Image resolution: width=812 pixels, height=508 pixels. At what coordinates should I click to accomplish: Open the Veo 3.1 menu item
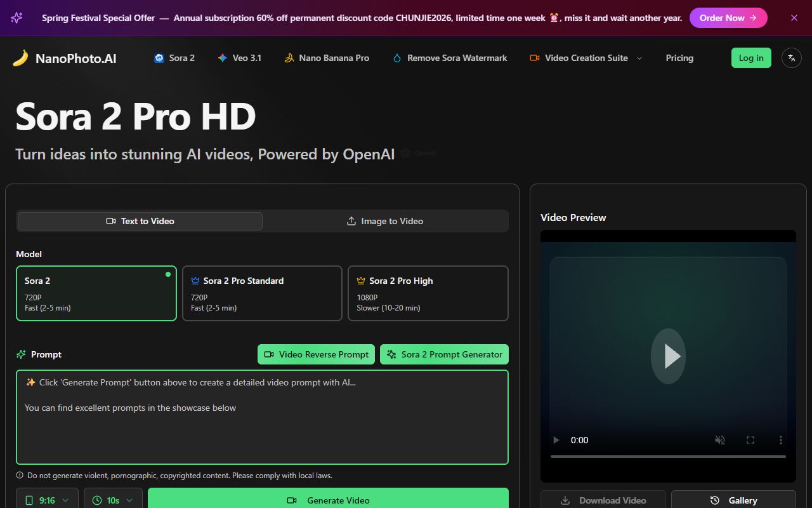pos(239,58)
